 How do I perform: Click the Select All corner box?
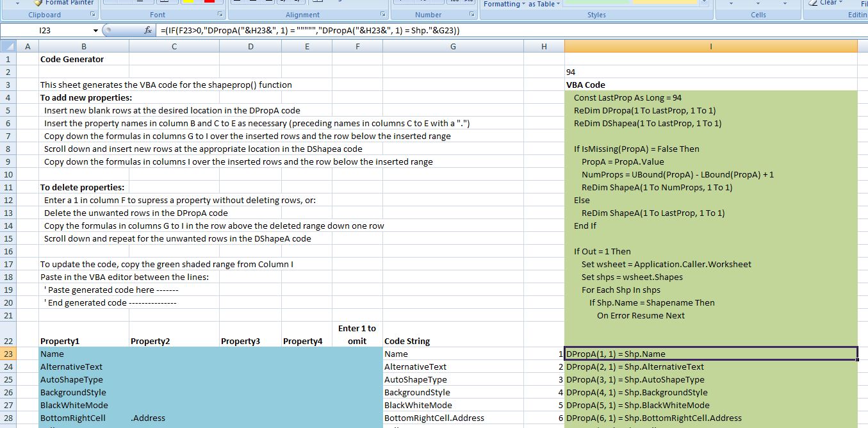8,46
